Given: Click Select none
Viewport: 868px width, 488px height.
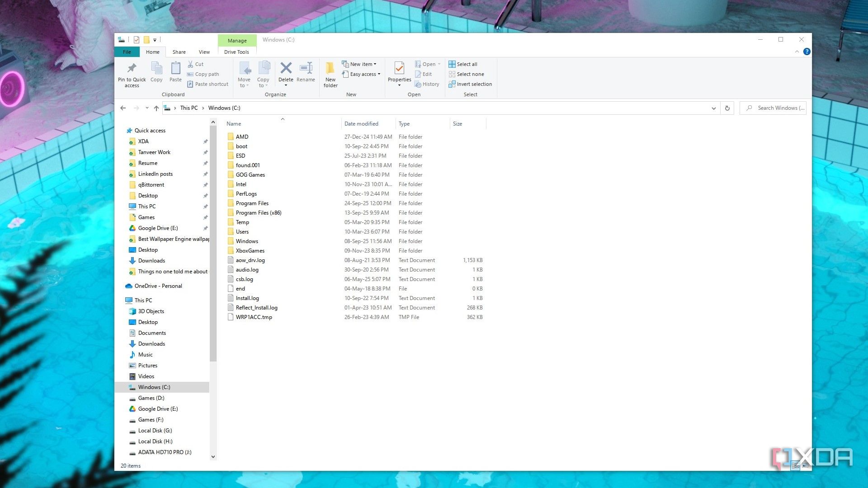Looking at the screenshot, I should coord(466,74).
